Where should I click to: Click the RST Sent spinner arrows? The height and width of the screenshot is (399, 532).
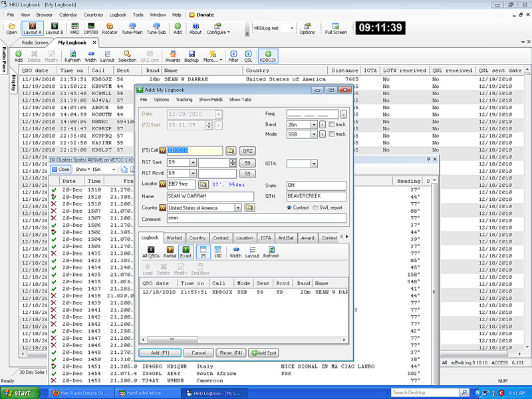[x=233, y=162]
